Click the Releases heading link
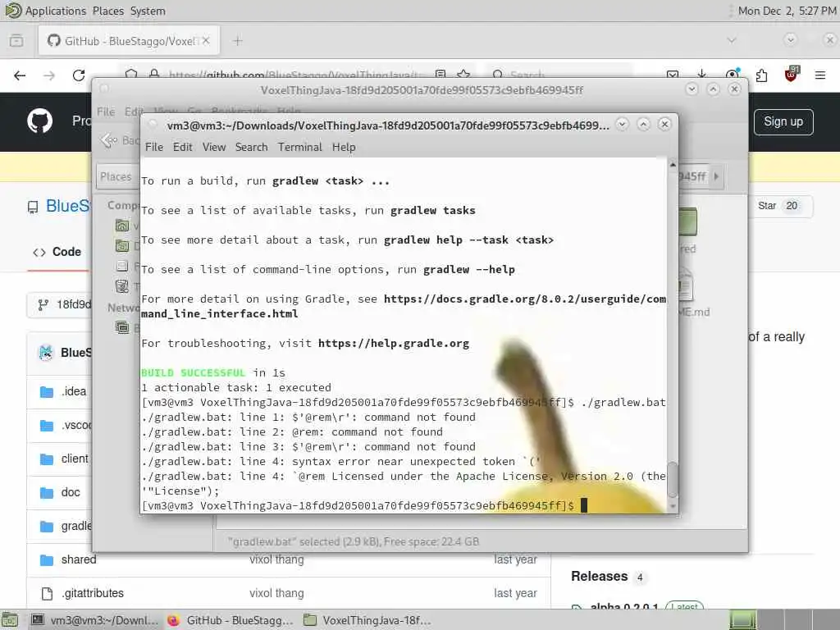The width and height of the screenshot is (840, 630). click(x=599, y=577)
